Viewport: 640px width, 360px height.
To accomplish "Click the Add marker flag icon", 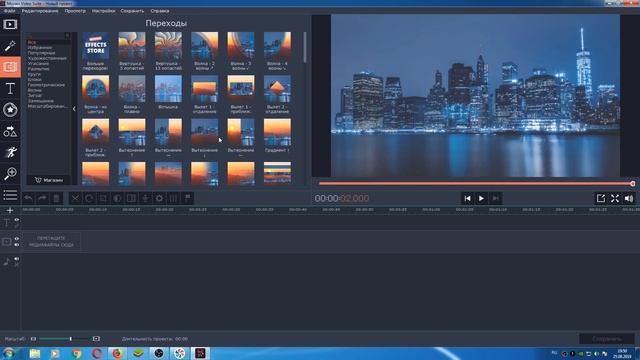I will (x=188, y=198).
